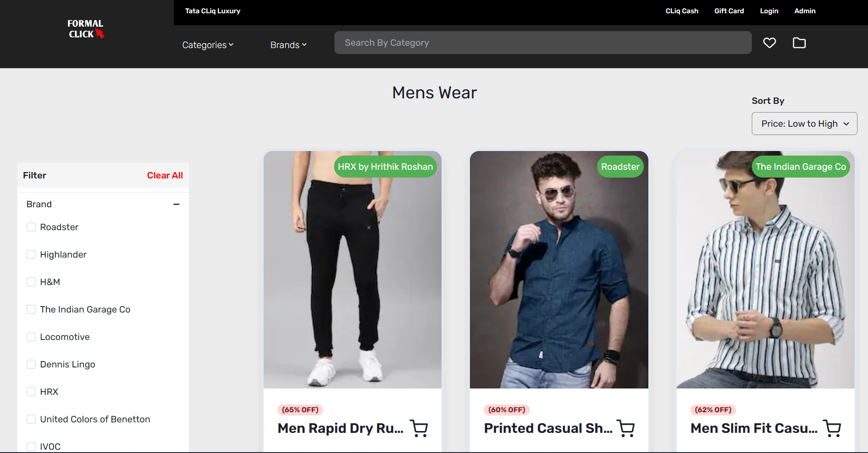Open the Gift Card page
Viewport: 868px width, 453px height.
[729, 11]
